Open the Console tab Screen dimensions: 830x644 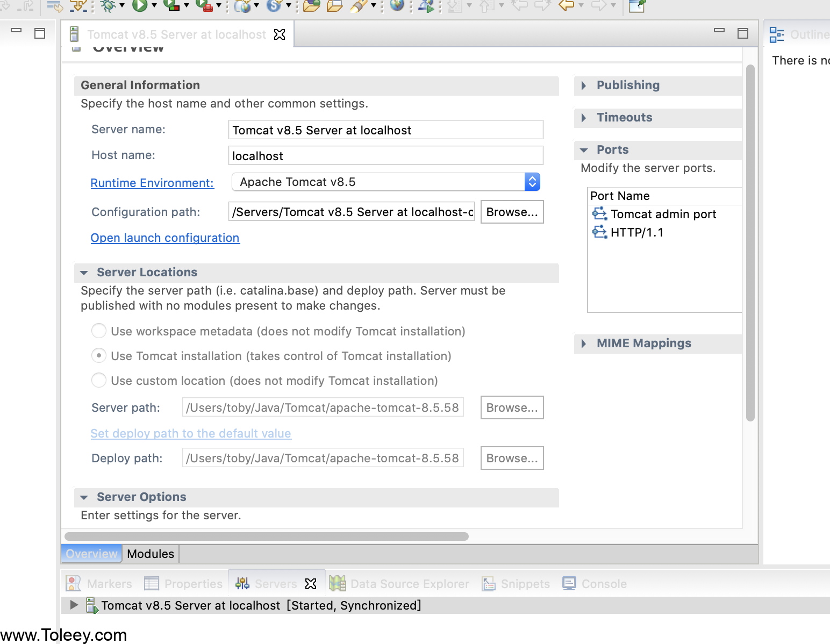595,583
